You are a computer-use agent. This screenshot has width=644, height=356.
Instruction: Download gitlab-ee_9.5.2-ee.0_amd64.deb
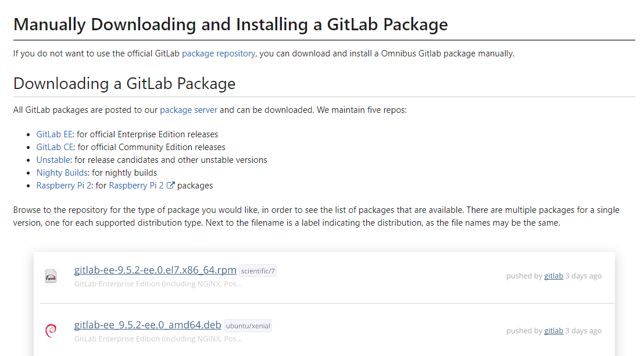coord(148,325)
